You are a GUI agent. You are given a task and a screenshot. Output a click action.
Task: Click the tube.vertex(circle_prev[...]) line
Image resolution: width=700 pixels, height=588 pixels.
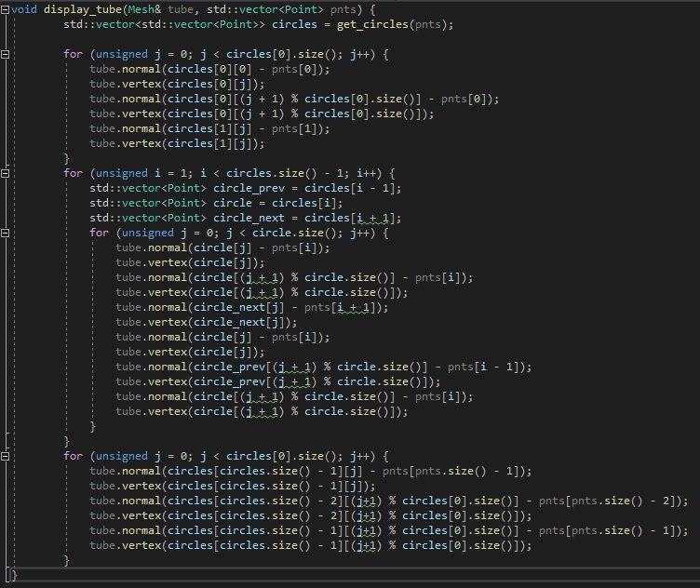coord(277,381)
